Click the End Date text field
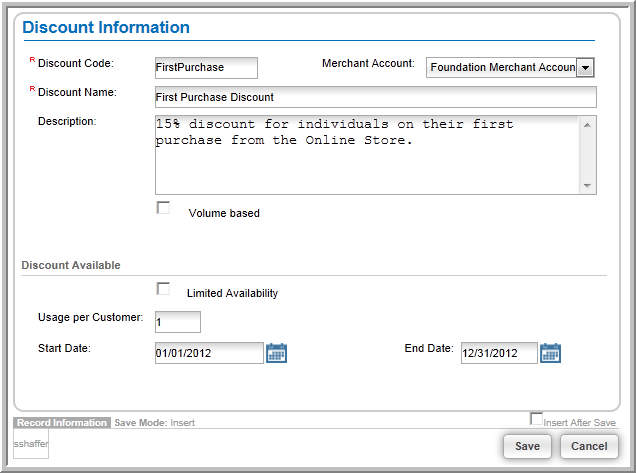The image size is (636, 473). [x=499, y=353]
